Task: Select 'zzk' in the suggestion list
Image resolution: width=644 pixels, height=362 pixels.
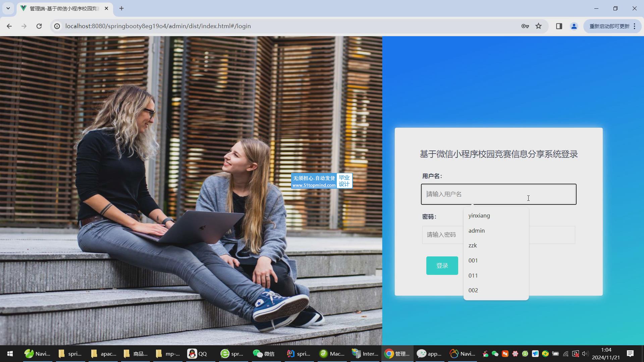Action: pyautogui.click(x=473, y=245)
